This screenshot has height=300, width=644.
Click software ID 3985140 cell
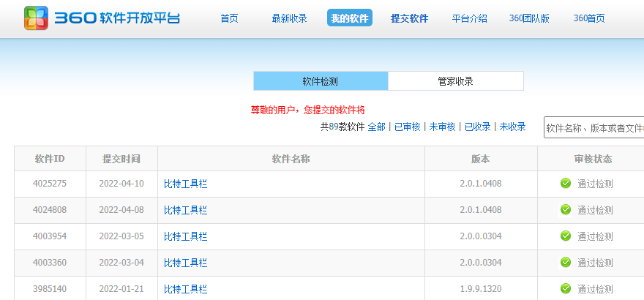[x=50, y=288]
